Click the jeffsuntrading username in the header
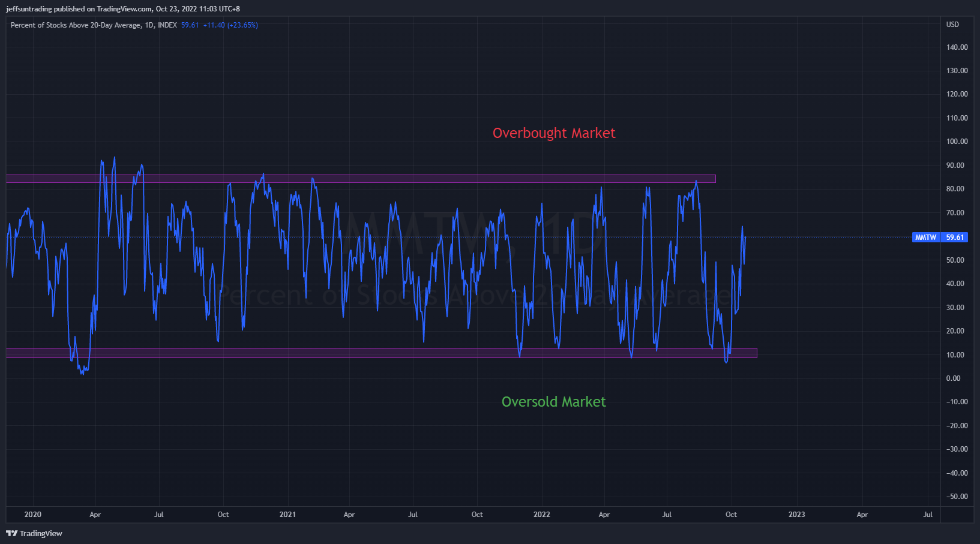The height and width of the screenshot is (544, 980). pyautogui.click(x=29, y=9)
